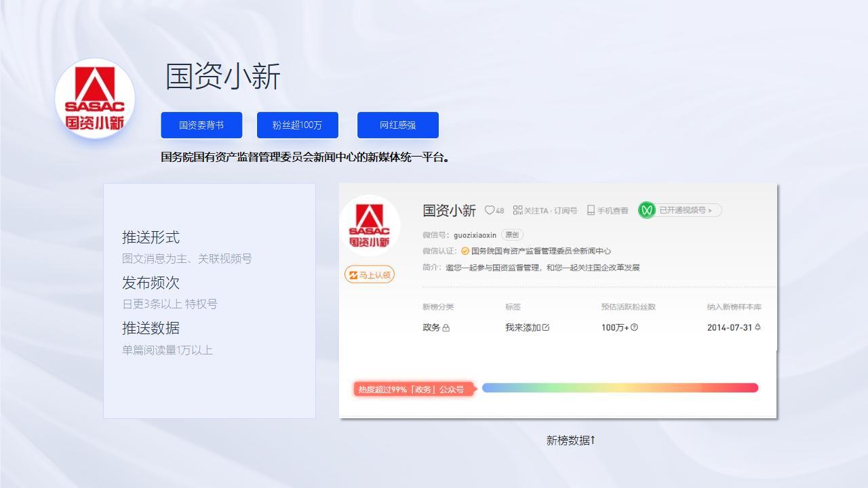Click the 纳入新榜样本库 column header
The height and width of the screenshot is (488, 868).
point(734,307)
